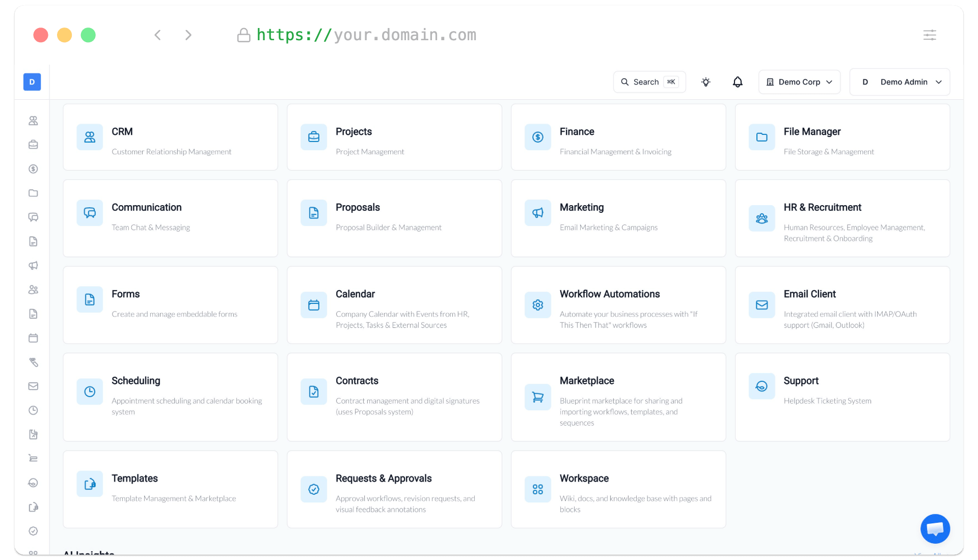
Task: Open Contracts signed-document icon in sidebar
Action: (x=33, y=434)
